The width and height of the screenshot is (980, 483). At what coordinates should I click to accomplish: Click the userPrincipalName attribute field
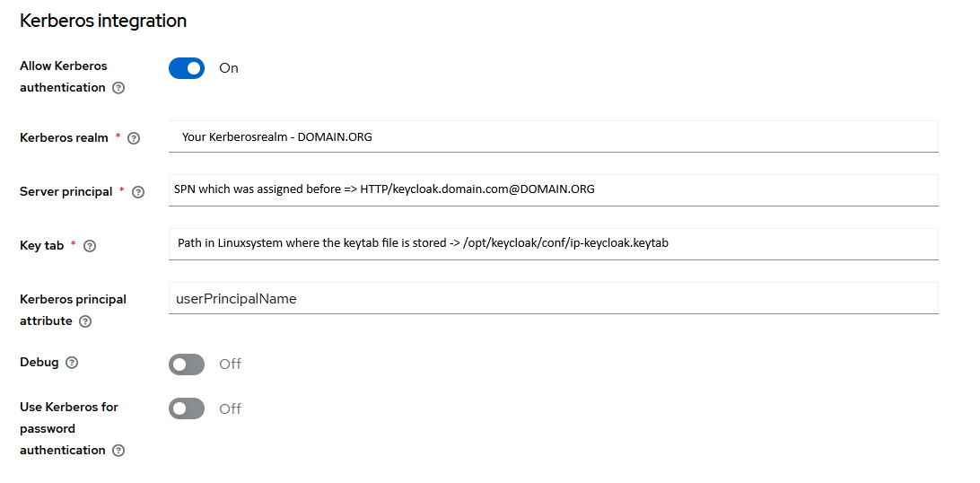click(x=553, y=299)
